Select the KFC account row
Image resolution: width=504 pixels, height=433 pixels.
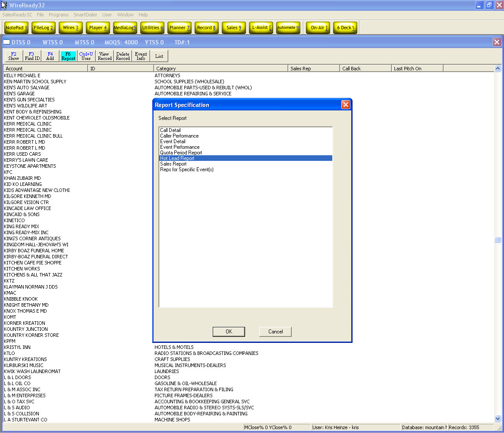click(8, 172)
